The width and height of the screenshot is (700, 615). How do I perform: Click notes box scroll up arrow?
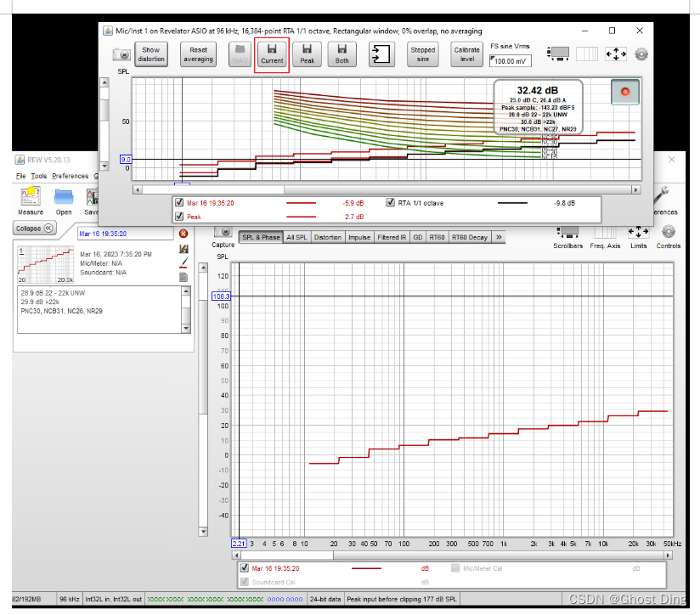tap(186, 291)
